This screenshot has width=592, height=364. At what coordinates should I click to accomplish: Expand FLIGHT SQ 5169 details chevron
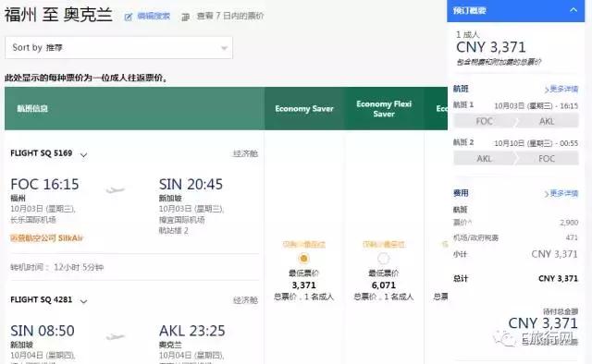tap(84, 154)
